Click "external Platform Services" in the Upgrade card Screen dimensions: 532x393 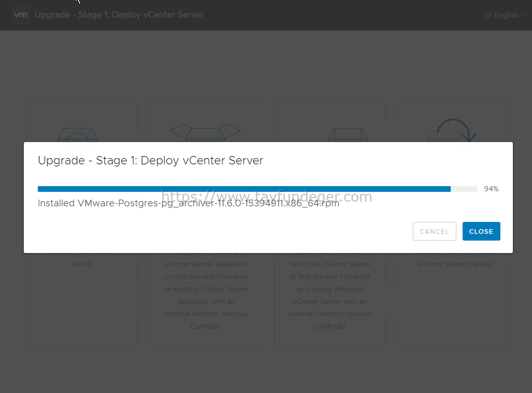(x=206, y=314)
